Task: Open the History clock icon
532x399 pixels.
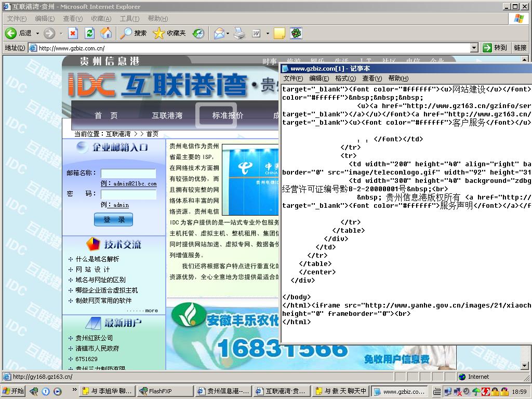Action: tap(198, 33)
